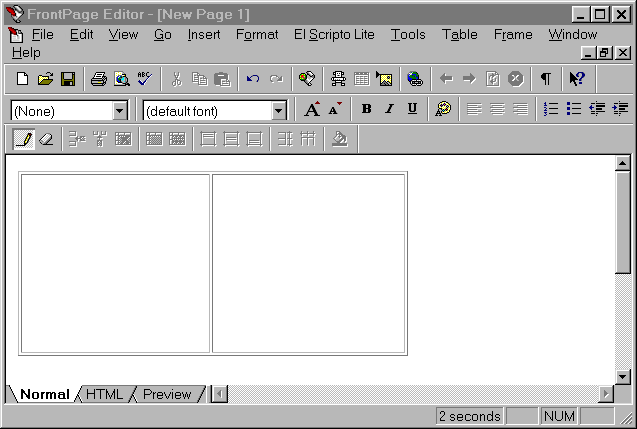Viewport: 637px width, 429px height.
Task: Open the Edit menu
Action: pyautogui.click(x=81, y=35)
